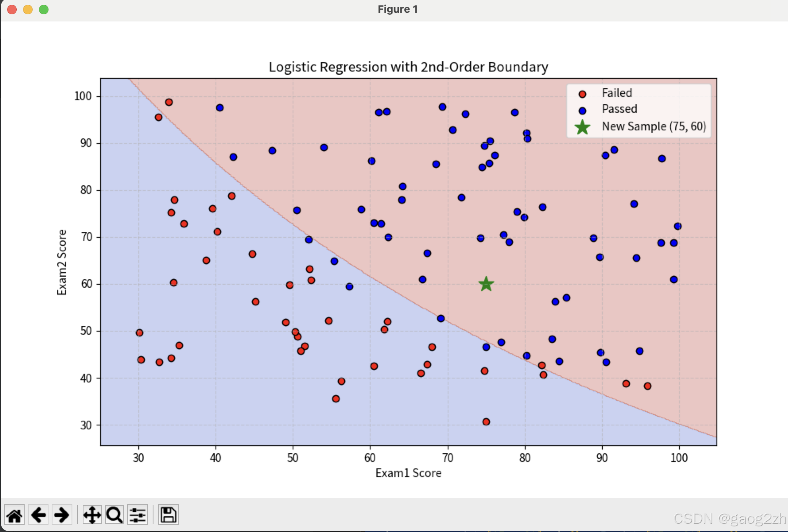Screen dimensions: 788x532
Task: Click the 'Passed' legend entry
Action: (x=619, y=109)
